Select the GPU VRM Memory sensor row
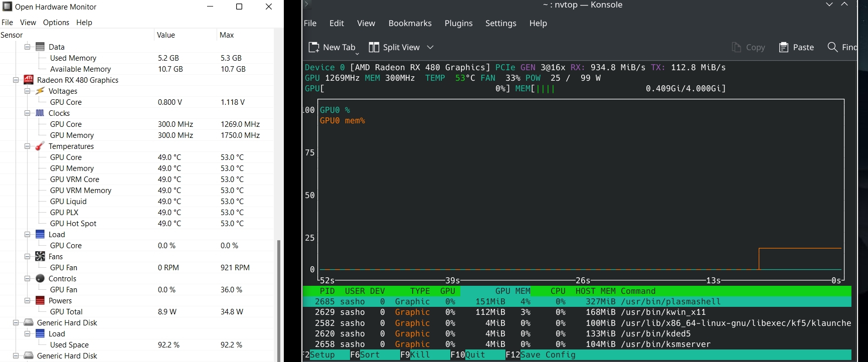868x362 pixels. click(x=137, y=191)
